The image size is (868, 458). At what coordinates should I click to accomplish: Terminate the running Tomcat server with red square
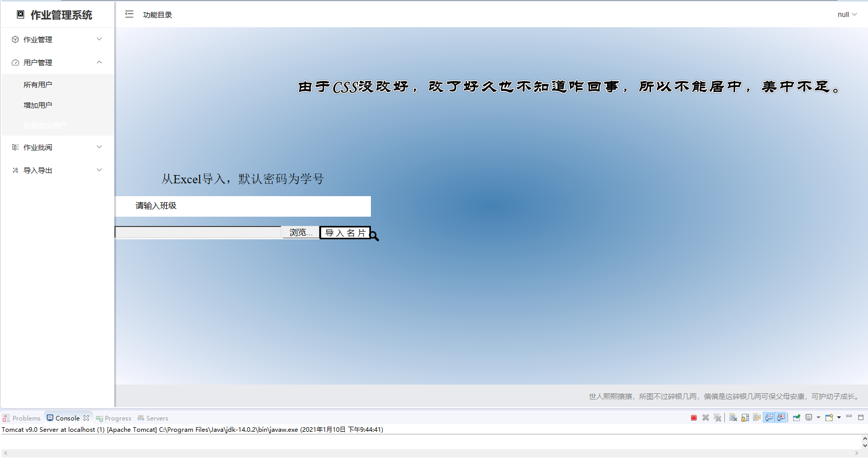point(694,417)
